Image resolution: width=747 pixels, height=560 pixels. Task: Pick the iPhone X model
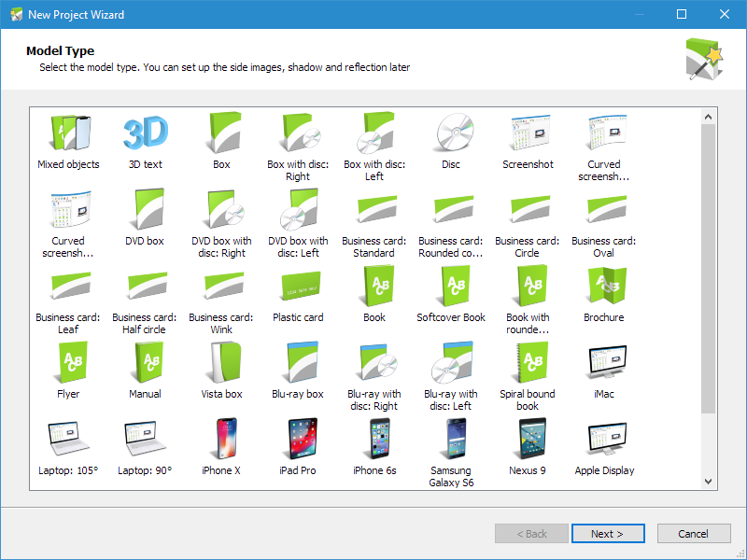click(x=221, y=448)
